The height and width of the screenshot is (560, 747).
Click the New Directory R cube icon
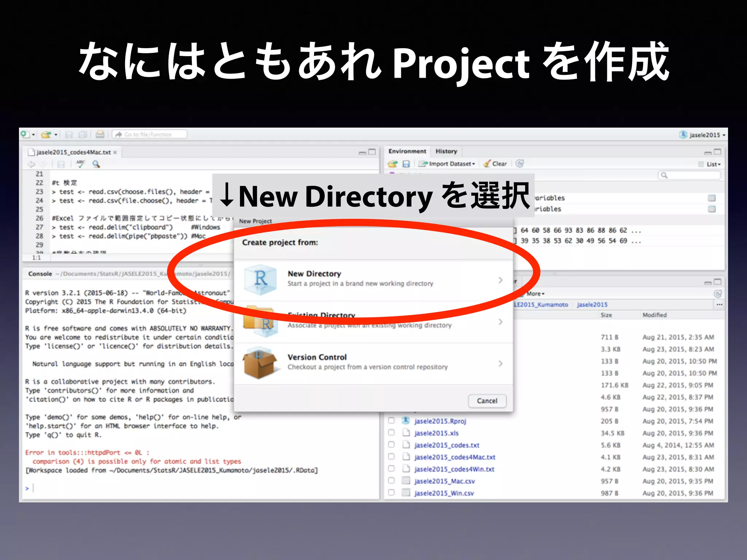(x=260, y=279)
